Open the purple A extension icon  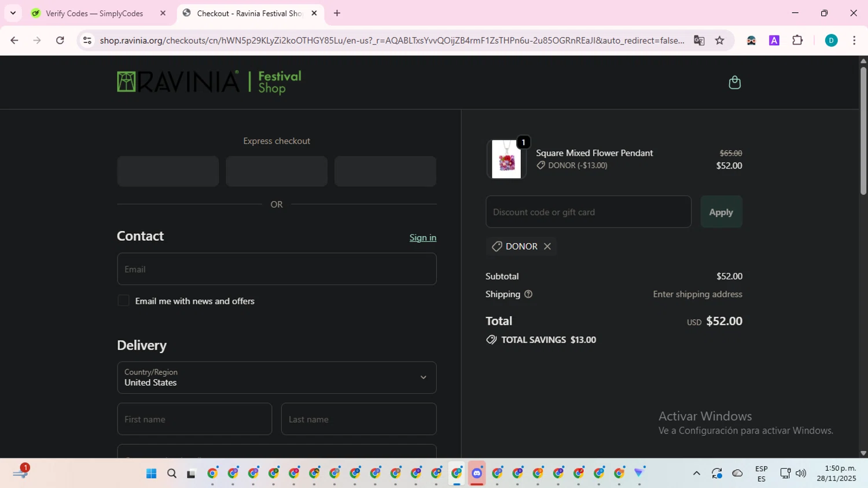coord(774,41)
